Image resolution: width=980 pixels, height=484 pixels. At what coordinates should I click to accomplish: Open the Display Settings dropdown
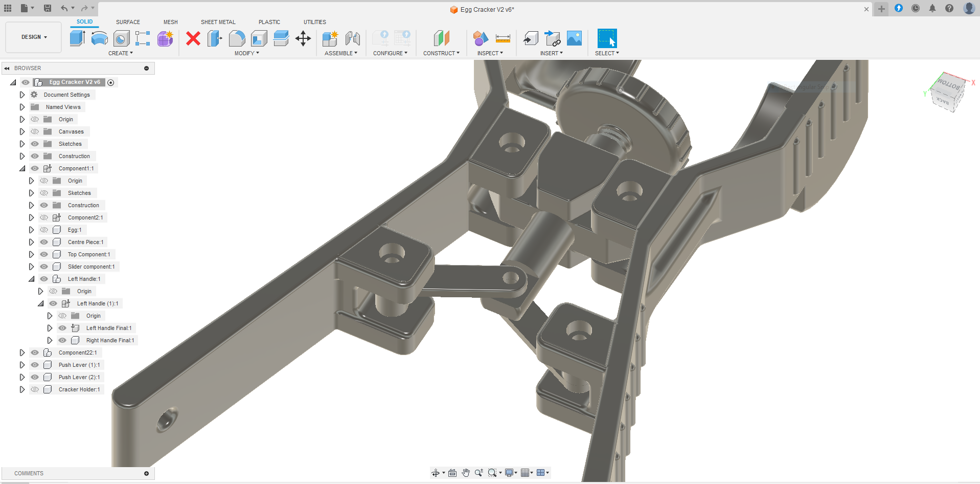tap(511, 473)
